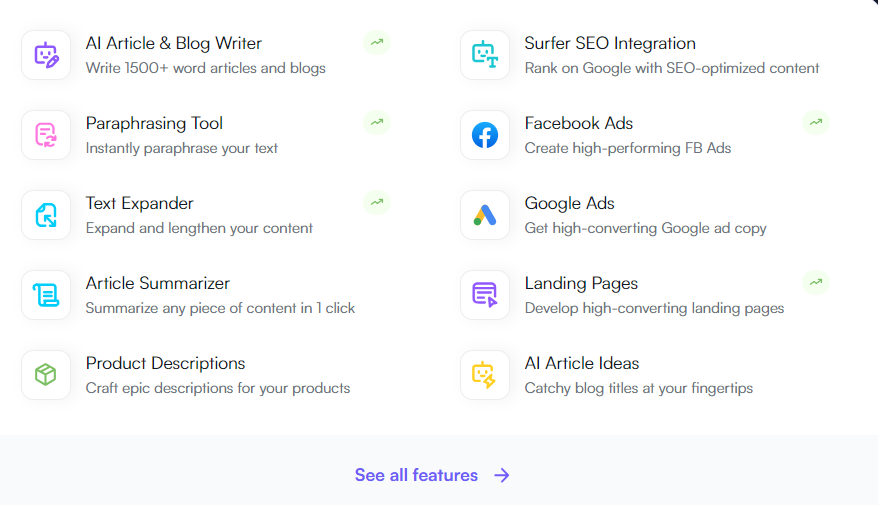Click the trending arrow badge beside Landing Pages
The image size is (878, 505).
816,282
